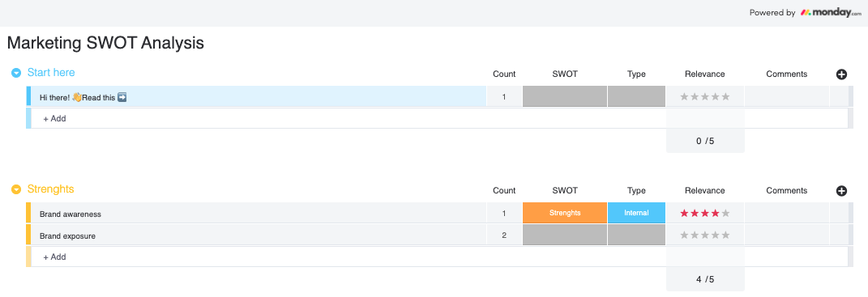Image resolution: width=868 pixels, height=297 pixels.
Task: Click SWOT column header in Start here group
Action: point(565,74)
